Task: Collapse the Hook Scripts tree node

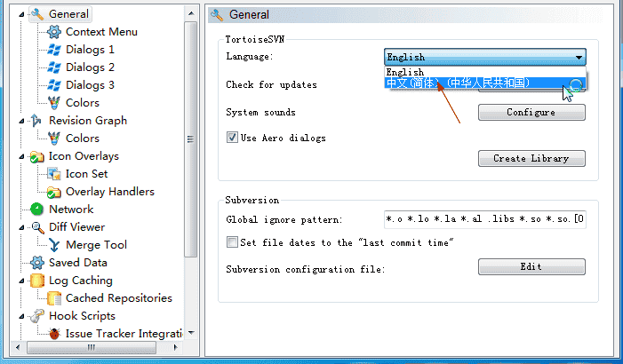Action: tap(21, 316)
